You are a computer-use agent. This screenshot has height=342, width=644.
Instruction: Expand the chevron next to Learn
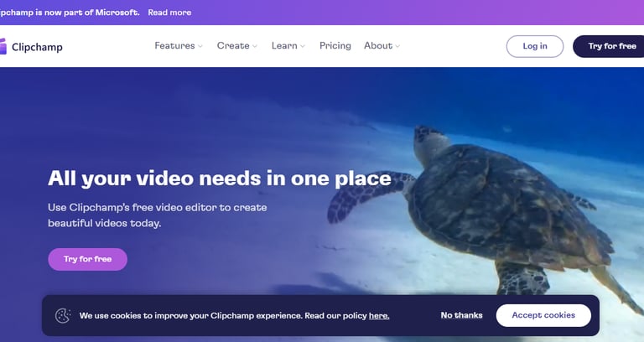pyautogui.click(x=303, y=46)
